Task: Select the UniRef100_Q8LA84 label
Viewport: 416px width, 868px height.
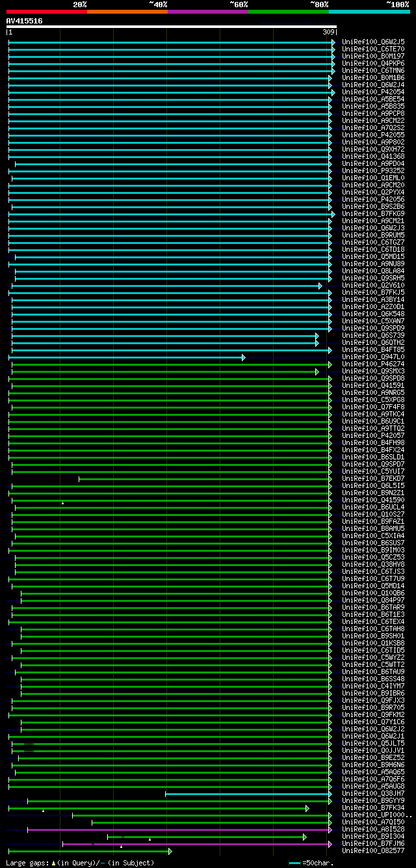Action: click(373, 271)
